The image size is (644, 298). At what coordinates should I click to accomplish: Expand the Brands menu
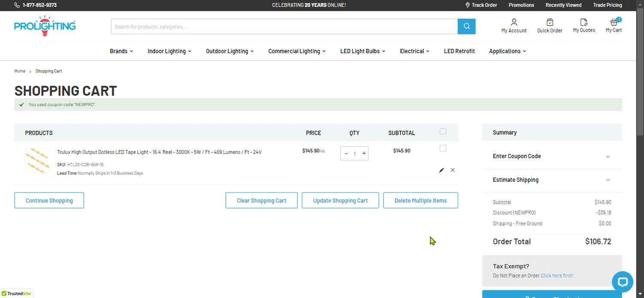pyautogui.click(x=122, y=51)
